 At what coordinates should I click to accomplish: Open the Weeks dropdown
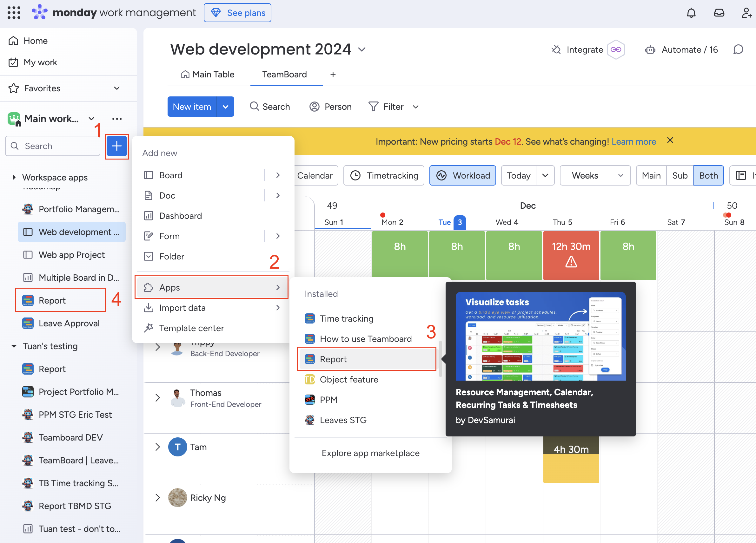595,175
